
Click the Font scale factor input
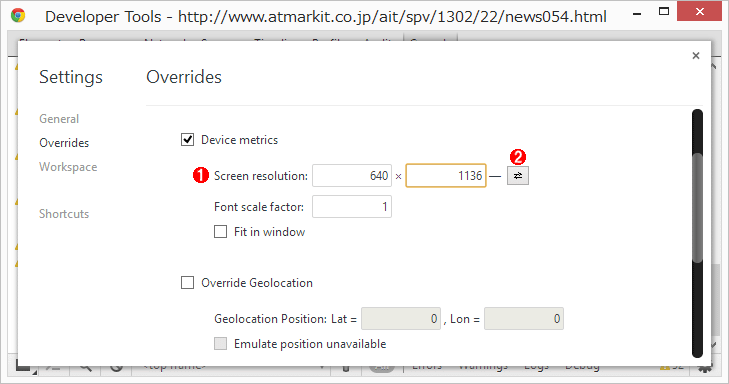352,207
